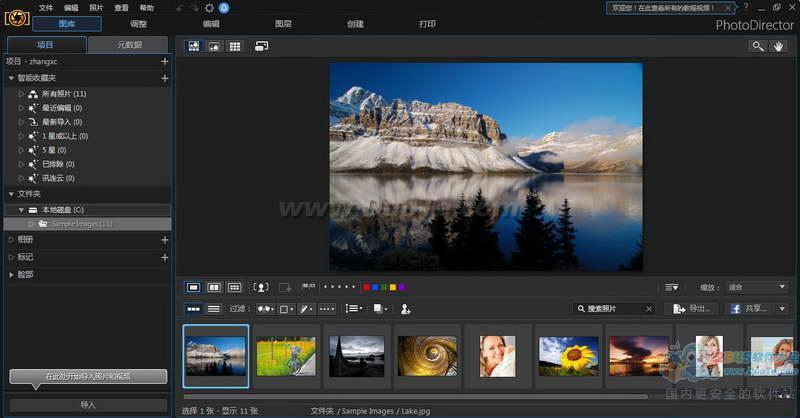Screen dimensions: 800x418
Task: Click the add person tag icon
Action: click(406, 309)
